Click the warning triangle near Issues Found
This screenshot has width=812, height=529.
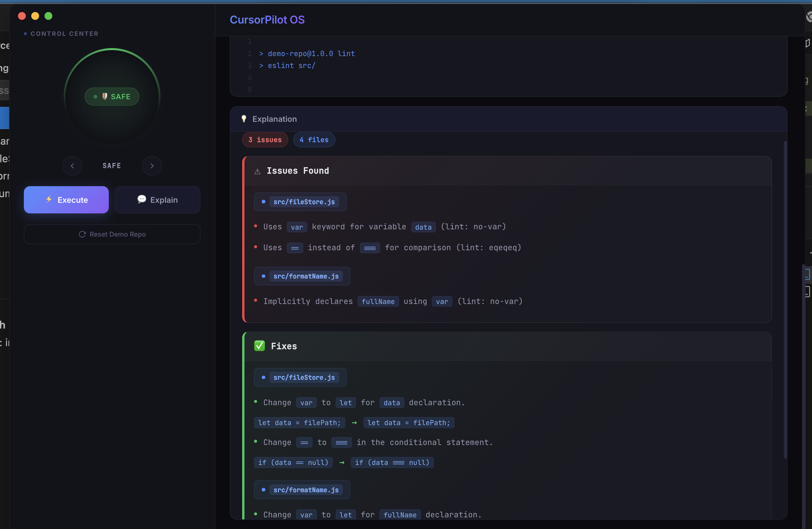258,171
